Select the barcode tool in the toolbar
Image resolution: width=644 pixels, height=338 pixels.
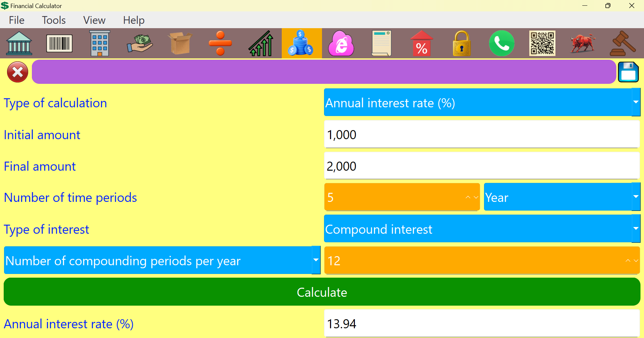[59, 43]
